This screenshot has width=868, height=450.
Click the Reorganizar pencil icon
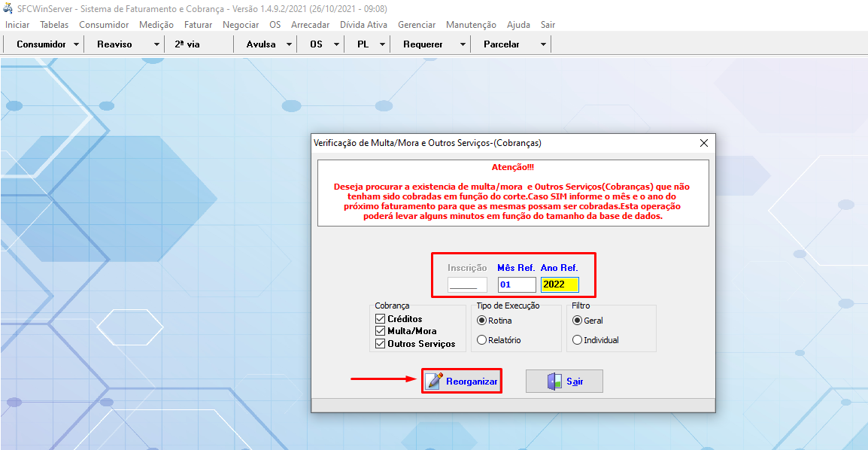(435, 382)
